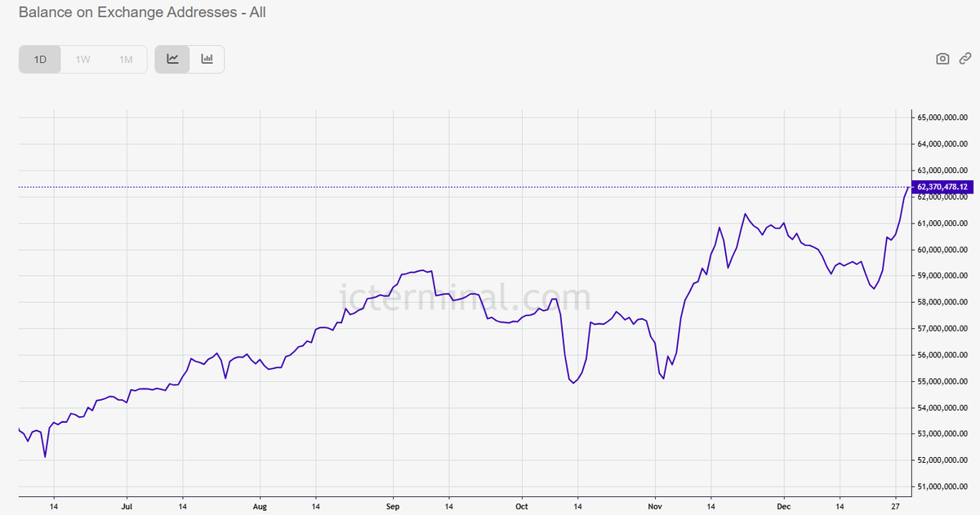Click the 54,000,000.00 axis label

click(x=942, y=408)
